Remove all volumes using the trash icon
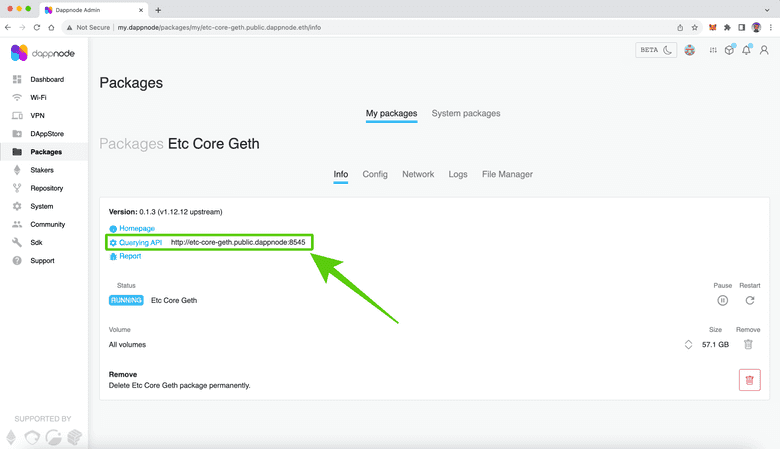The image size is (780, 449). [747, 344]
